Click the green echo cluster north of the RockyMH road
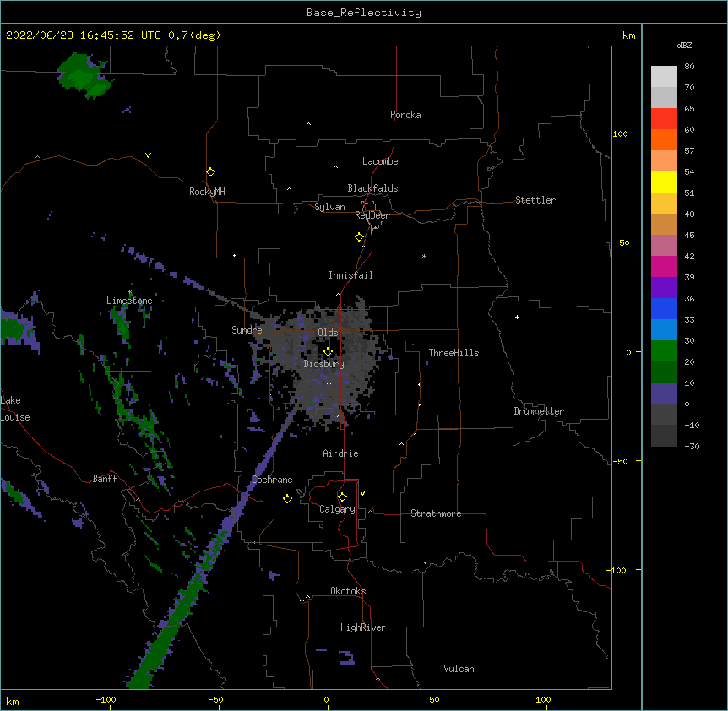 pos(84,76)
